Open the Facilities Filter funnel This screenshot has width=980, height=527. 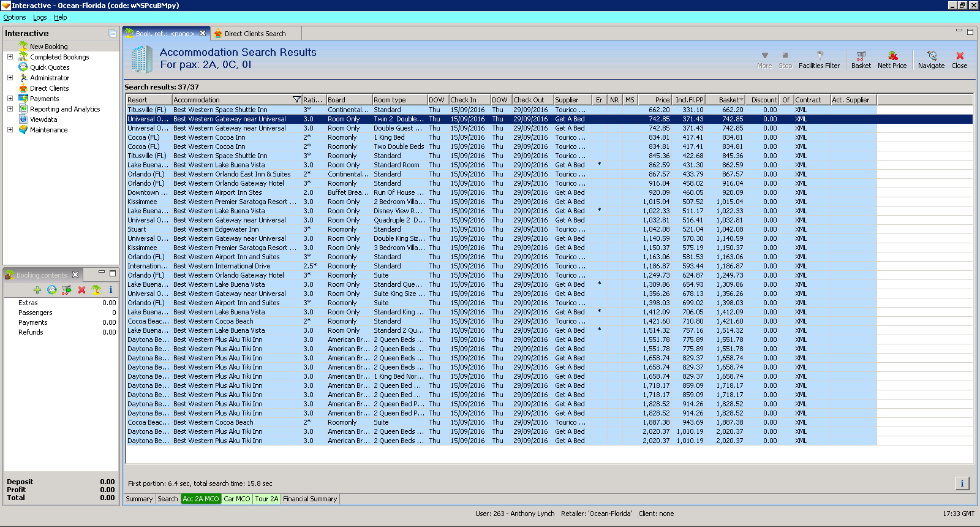[819, 59]
